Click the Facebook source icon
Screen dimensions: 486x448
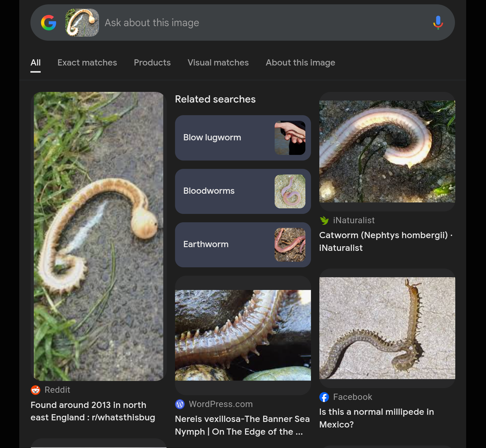324,397
